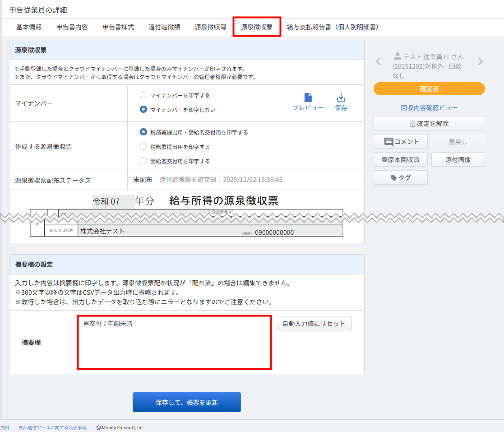Click the tag icon button

[393, 178]
